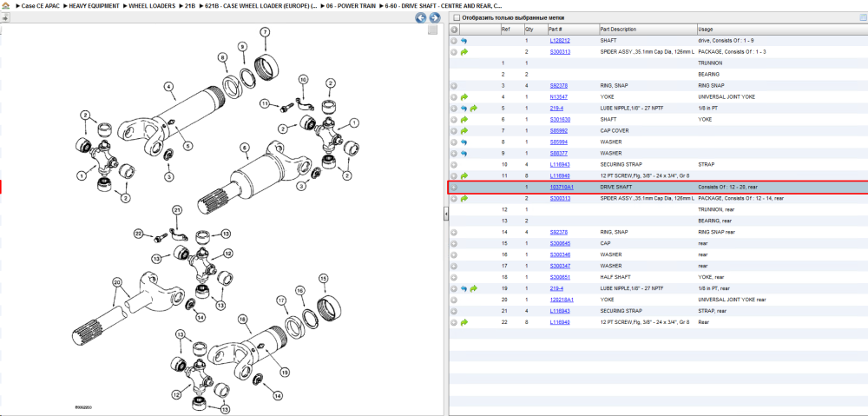Add S300645 CAP with plus icon
The height and width of the screenshot is (416, 868).
point(454,243)
